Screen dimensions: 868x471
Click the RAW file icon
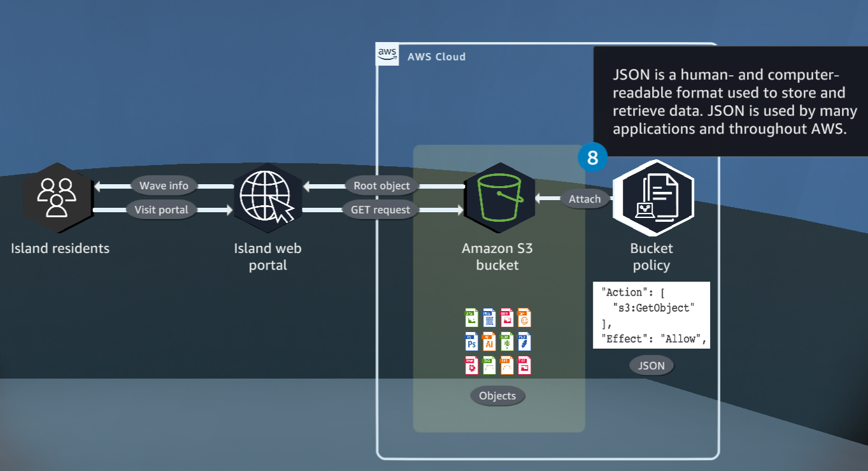click(471, 365)
